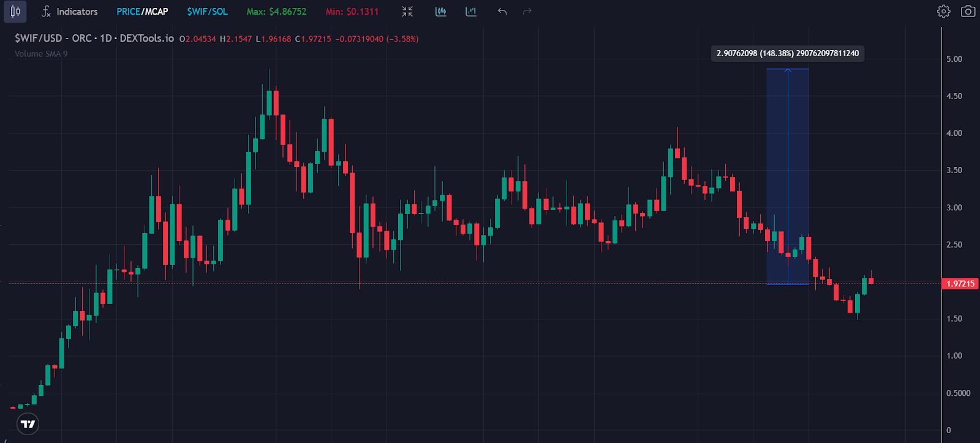This screenshot has height=443, width=980.
Task: Take a chart snapshot with camera icon
Action: tap(968, 12)
